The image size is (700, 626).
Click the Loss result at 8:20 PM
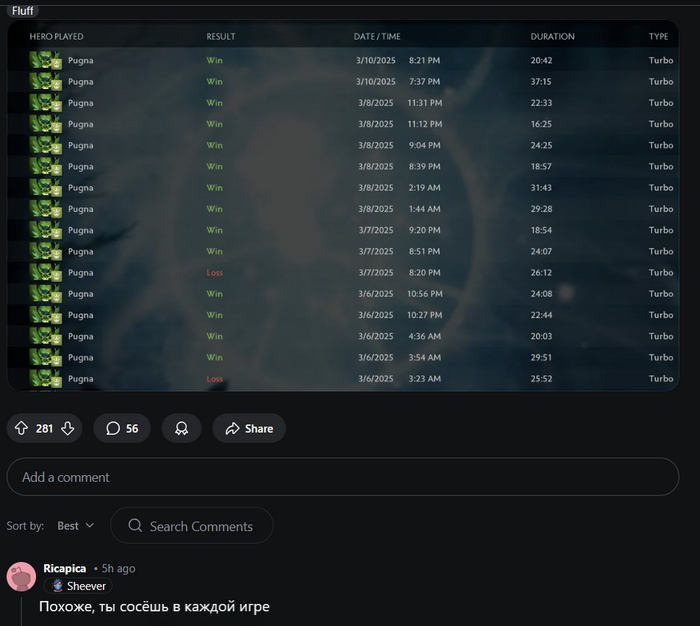tap(214, 272)
